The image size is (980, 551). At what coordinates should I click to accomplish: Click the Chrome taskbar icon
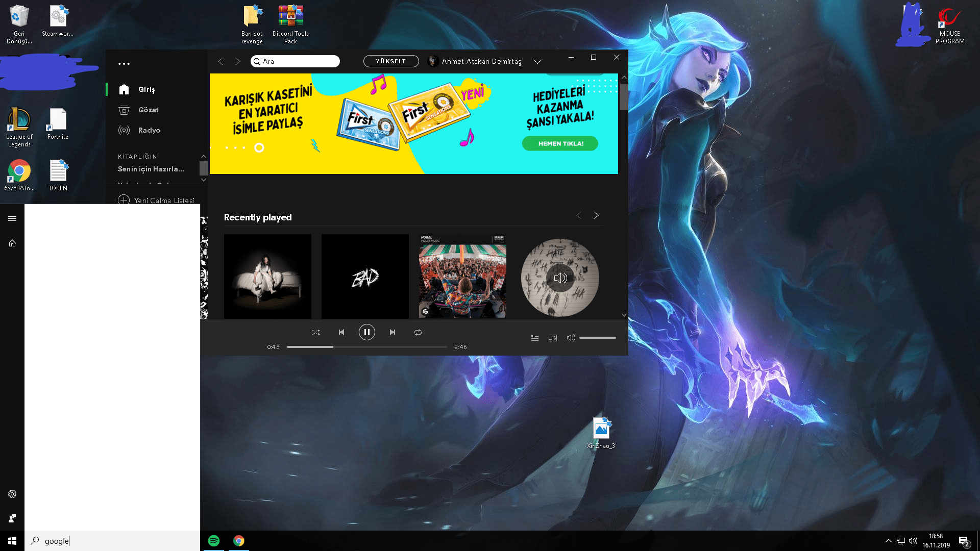(x=239, y=541)
